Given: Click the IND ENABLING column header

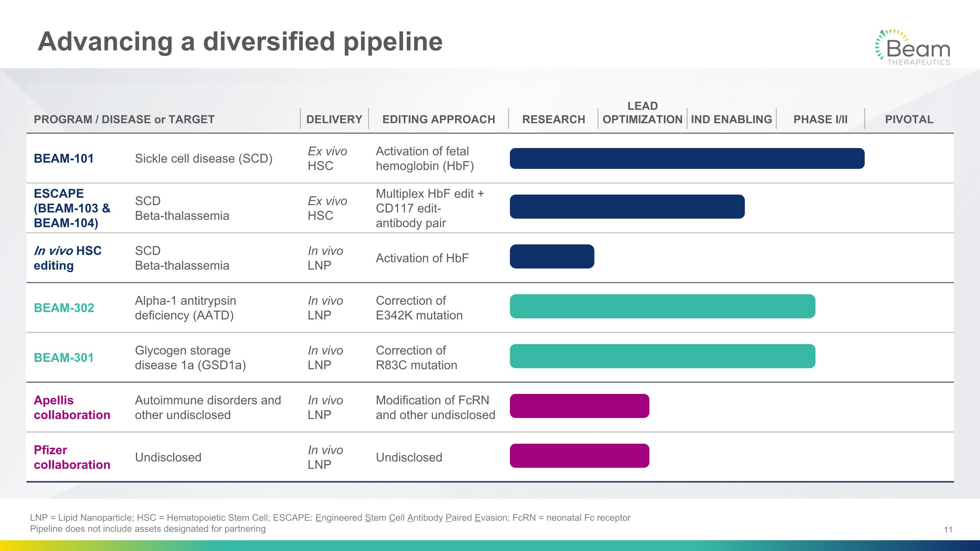Looking at the screenshot, I should coord(731,120).
